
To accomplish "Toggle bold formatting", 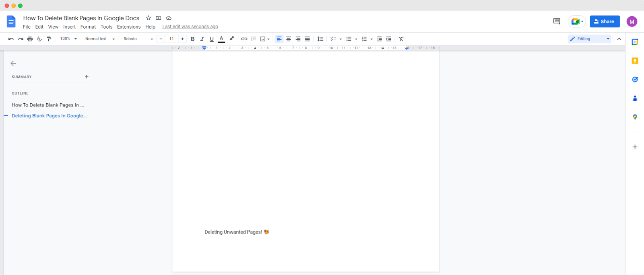I will click(192, 39).
